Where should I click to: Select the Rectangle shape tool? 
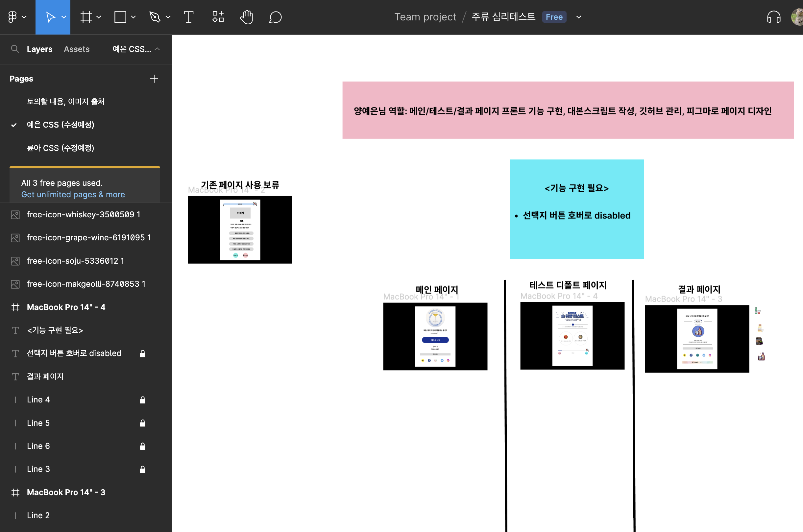[120, 17]
